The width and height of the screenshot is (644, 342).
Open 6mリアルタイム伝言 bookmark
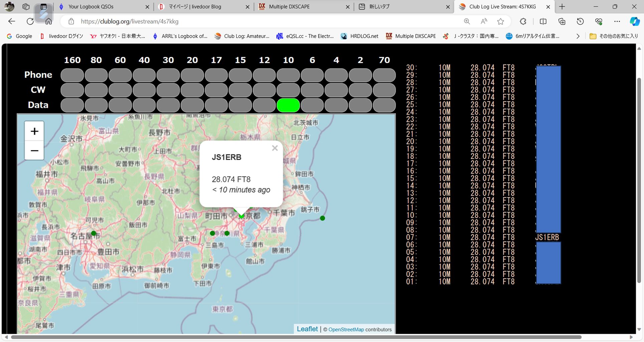tap(532, 36)
